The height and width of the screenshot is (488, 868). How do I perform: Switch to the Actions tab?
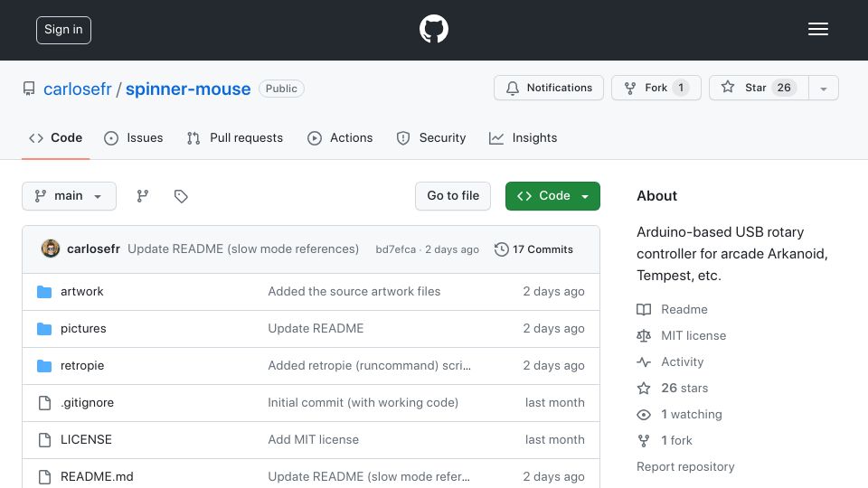tap(340, 137)
